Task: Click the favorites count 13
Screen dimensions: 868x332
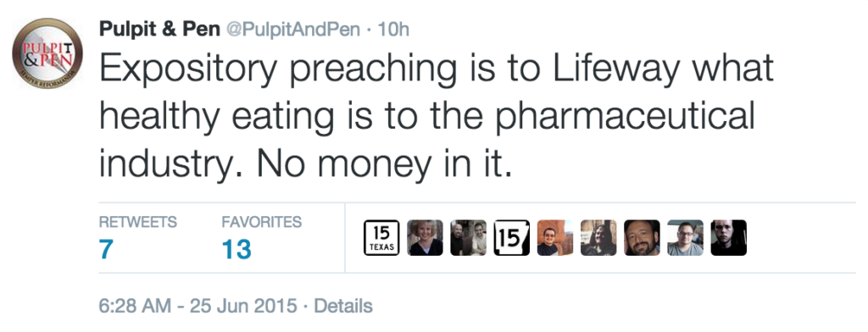Action: [x=236, y=250]
